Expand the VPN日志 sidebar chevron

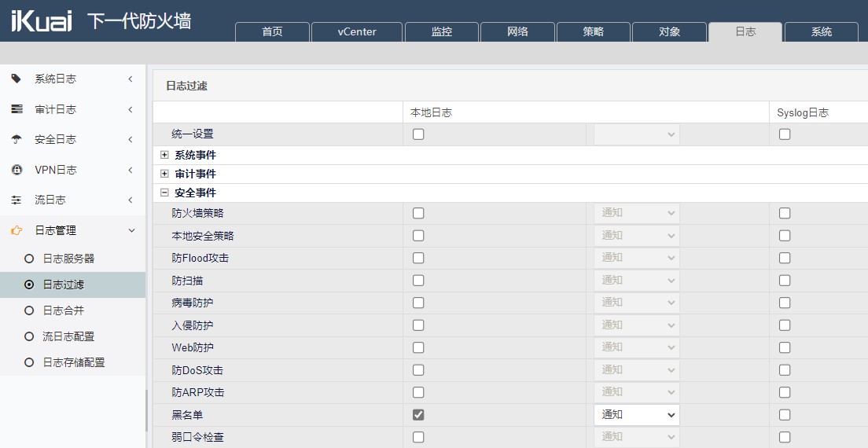pyautogui.click(x=131, y=170)
